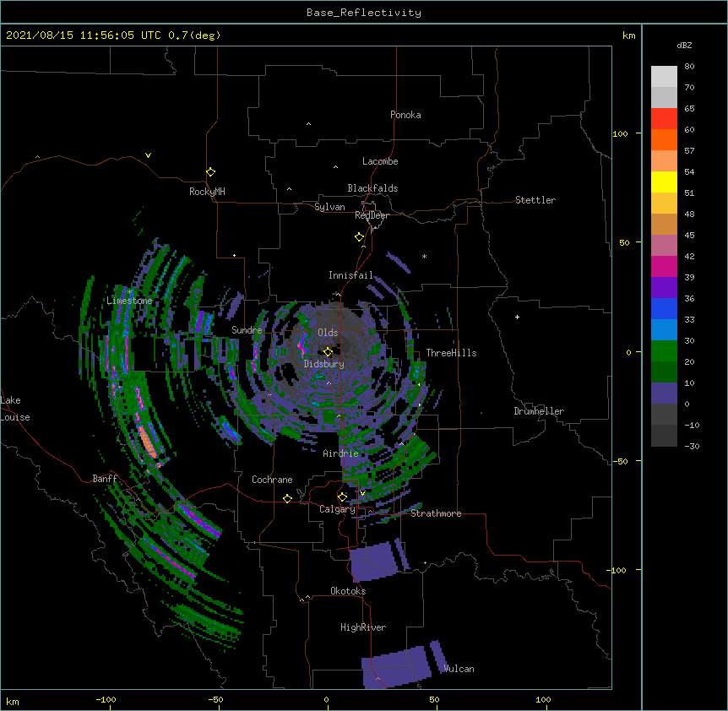Click the Stettler city label
The height and width of the screenshot is (711, 728).
[535, 200]
